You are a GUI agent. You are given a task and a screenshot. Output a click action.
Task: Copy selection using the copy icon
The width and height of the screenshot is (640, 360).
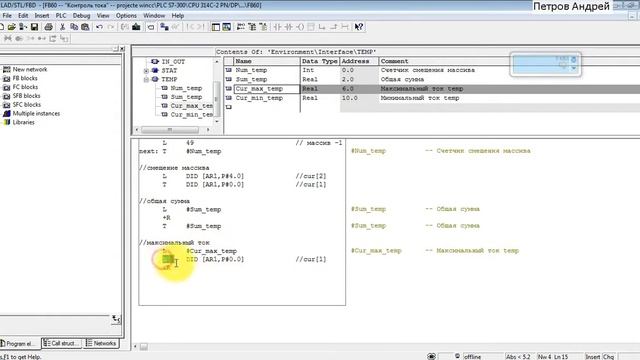[x=74, y=27]
